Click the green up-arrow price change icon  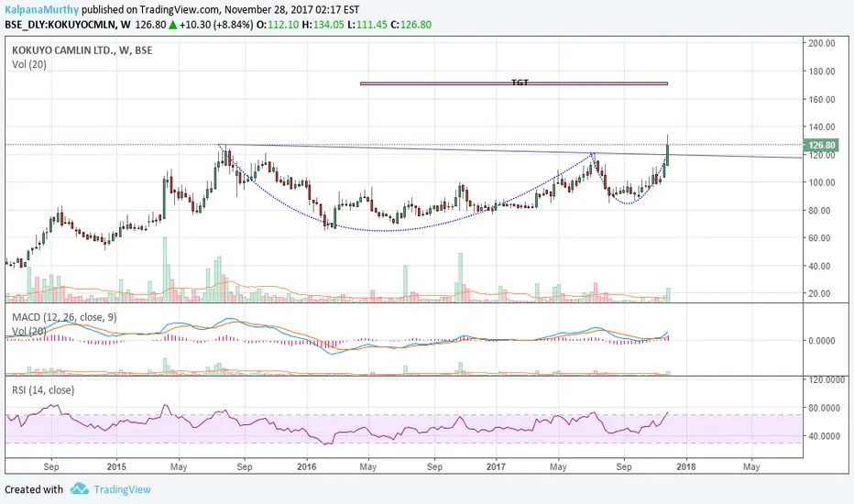172,25
